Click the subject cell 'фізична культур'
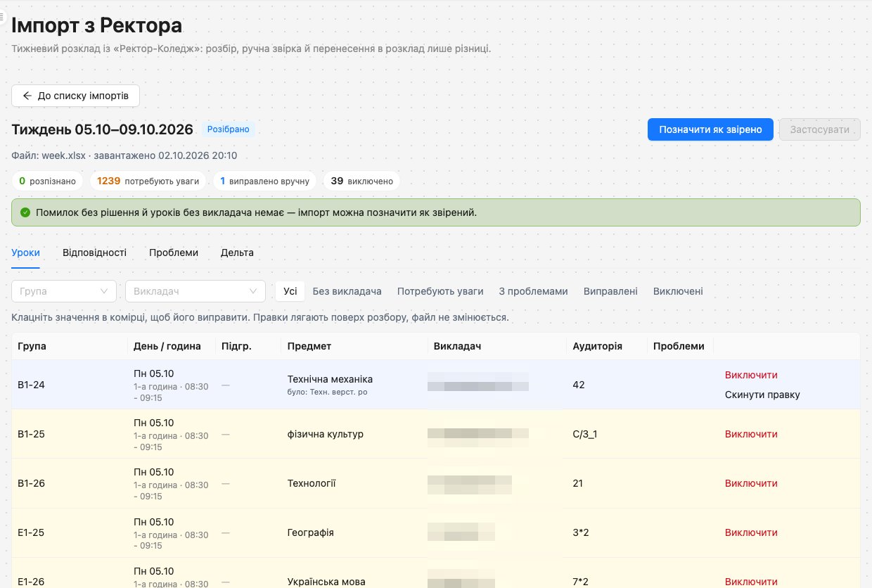The height and width of the screenshot is (588, 872). 326,434
